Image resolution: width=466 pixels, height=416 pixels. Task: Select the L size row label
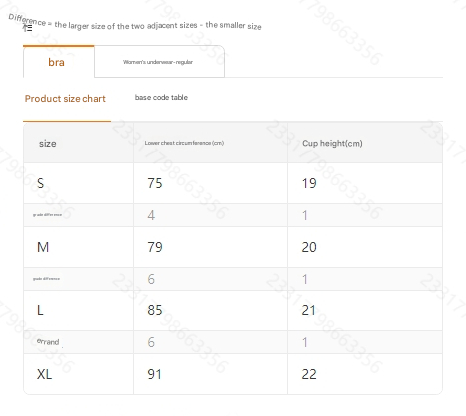click(x=40, y=310)
